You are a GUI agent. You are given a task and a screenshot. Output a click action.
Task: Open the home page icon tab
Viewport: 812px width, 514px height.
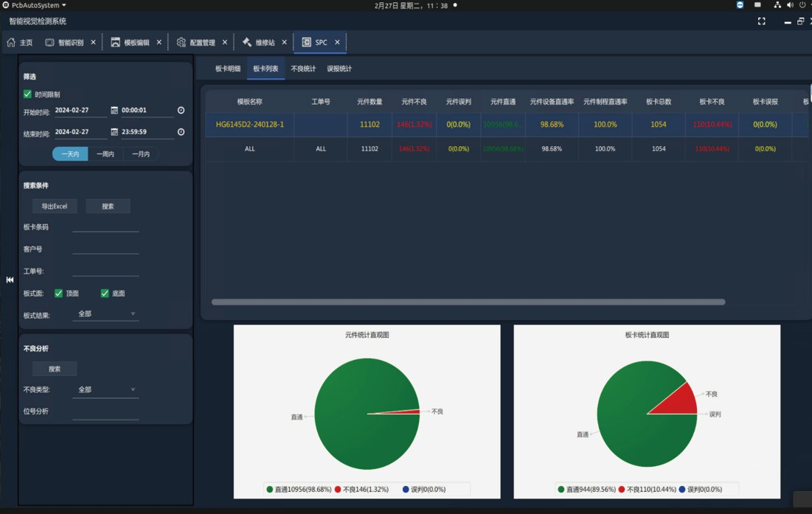pyautogui.click(x=19, y=43)
